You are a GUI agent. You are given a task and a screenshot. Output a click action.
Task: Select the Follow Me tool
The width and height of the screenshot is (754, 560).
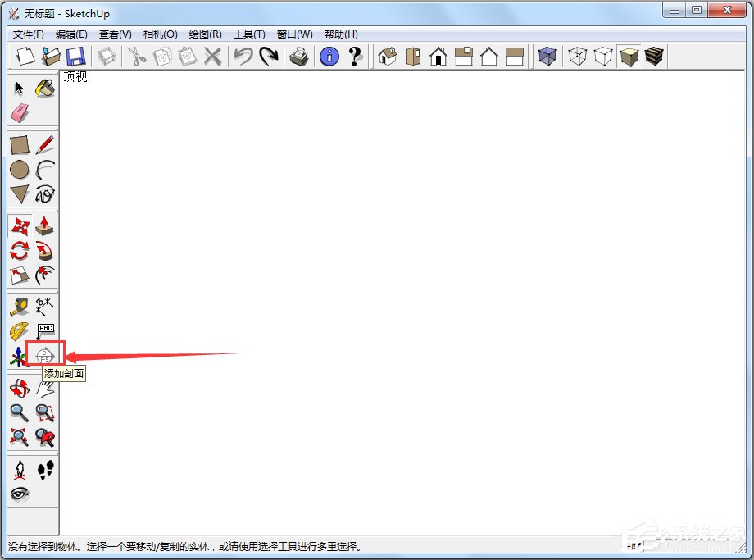point(45,251)
